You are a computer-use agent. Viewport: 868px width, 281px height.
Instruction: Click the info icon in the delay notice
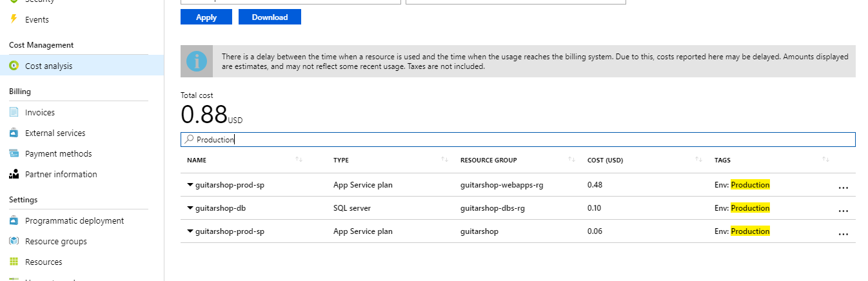point(197,61)
